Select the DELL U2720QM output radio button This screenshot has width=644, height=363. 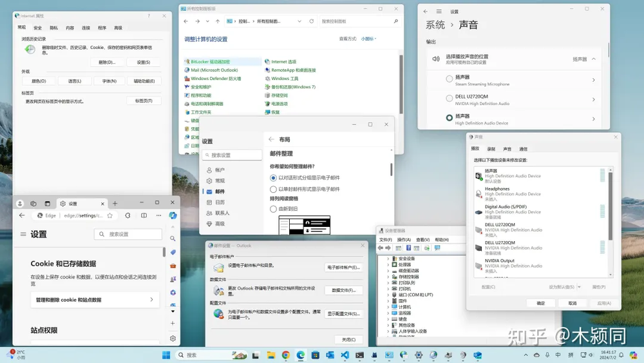pos(450,99)
